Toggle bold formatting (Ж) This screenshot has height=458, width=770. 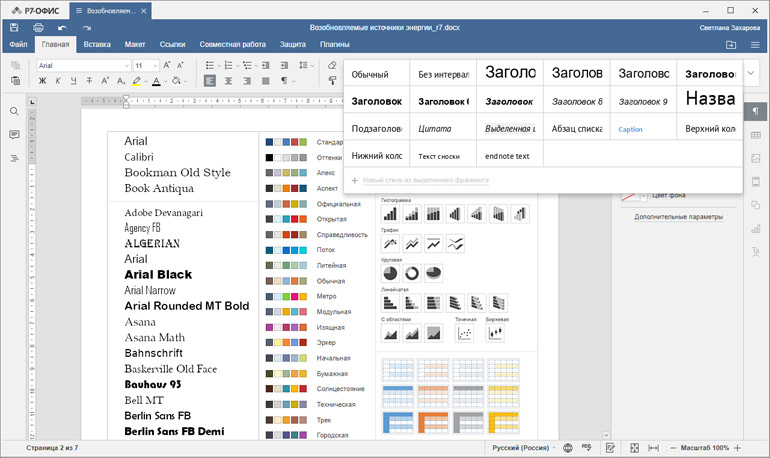(43, 82)
